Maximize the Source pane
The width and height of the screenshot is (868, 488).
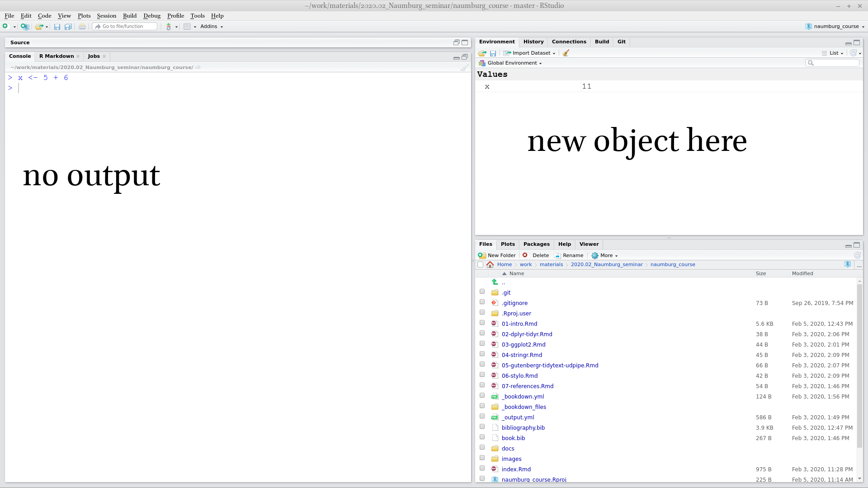click(x=465, y=42)
